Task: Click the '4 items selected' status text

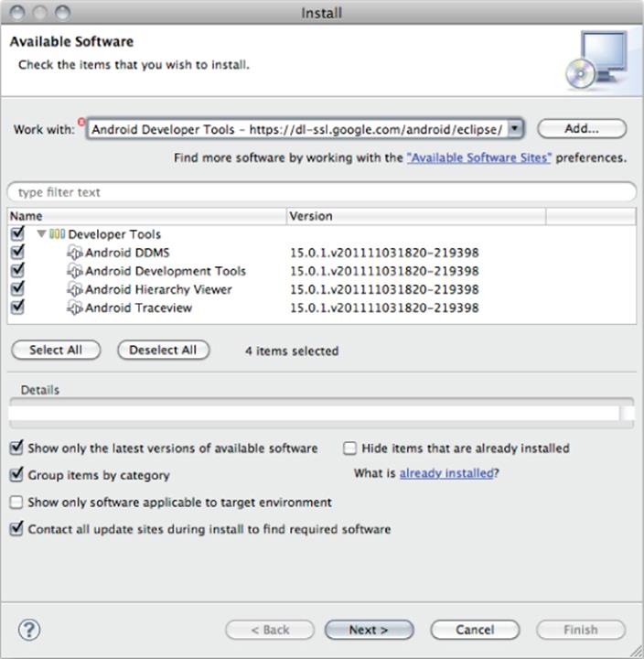Action: coord(292,351)
